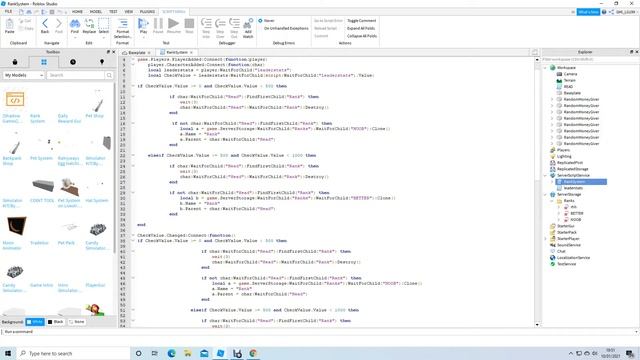
Task: Click the Toolbox search magnifier icon
Action: click(109, 75)
